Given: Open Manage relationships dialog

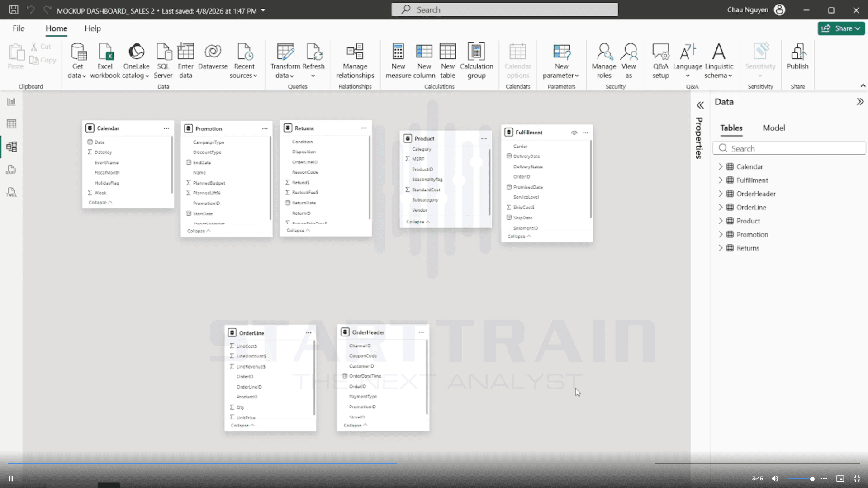Looking at the screenshot, I should (x=355, y=61).
